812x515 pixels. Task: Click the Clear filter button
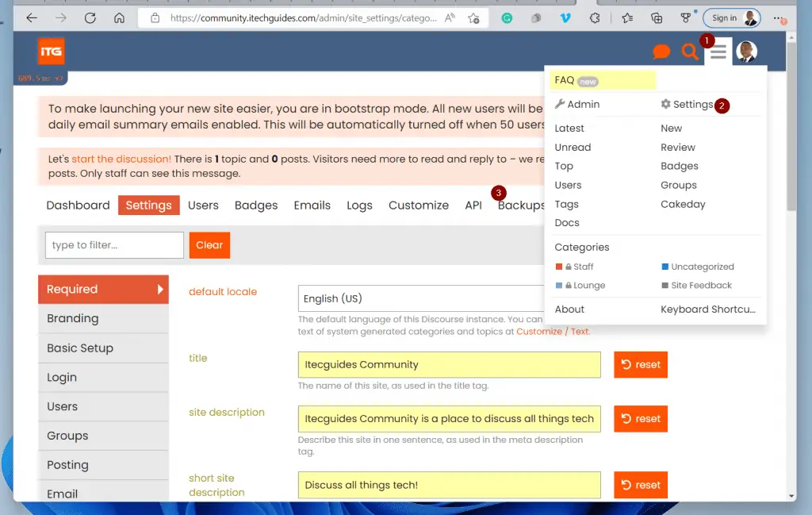pos(209,245)
